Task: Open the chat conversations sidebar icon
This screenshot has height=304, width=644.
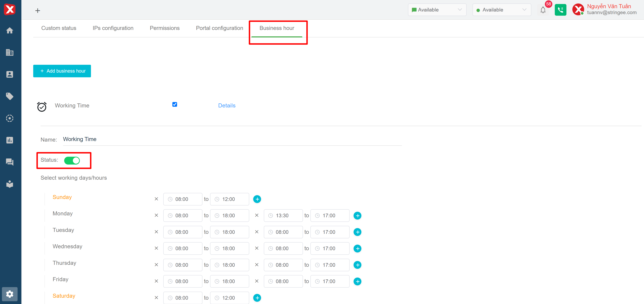Action: pos(10,162)
